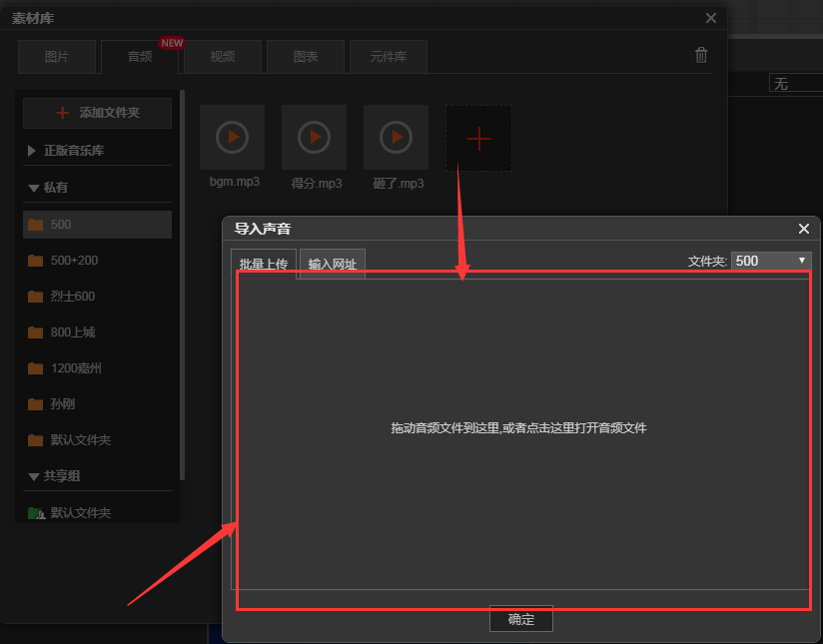Select the 输入网址 tab
Image resolution: width=823 pixels, height=644 pixels.
[x=333, y=264]
